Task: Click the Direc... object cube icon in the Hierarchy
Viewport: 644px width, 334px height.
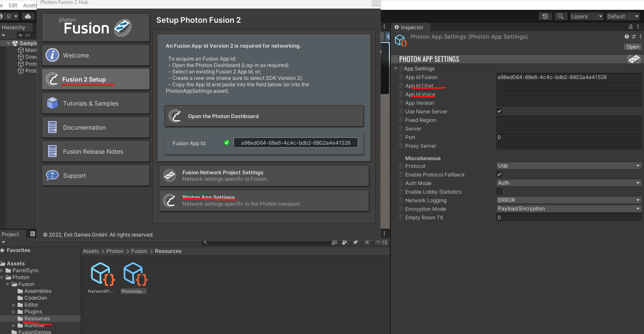Action: [x=21, y=57]
